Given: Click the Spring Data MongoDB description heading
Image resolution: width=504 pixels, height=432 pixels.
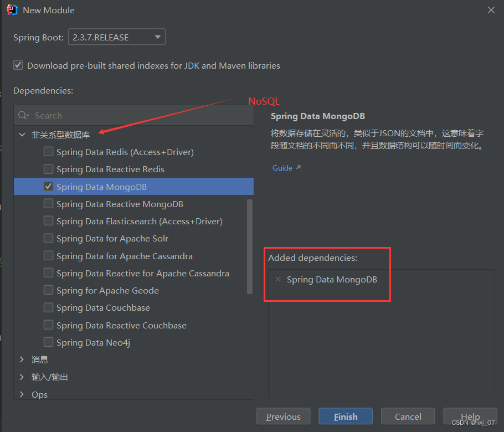Looking at the screenshot, I should tap(317, 116).
